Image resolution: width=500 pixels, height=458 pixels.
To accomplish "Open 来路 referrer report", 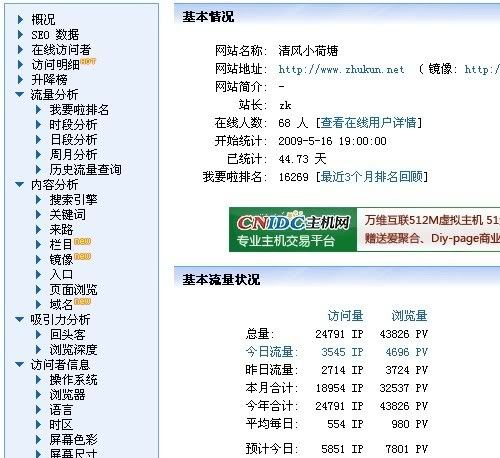I will point(61,229).
